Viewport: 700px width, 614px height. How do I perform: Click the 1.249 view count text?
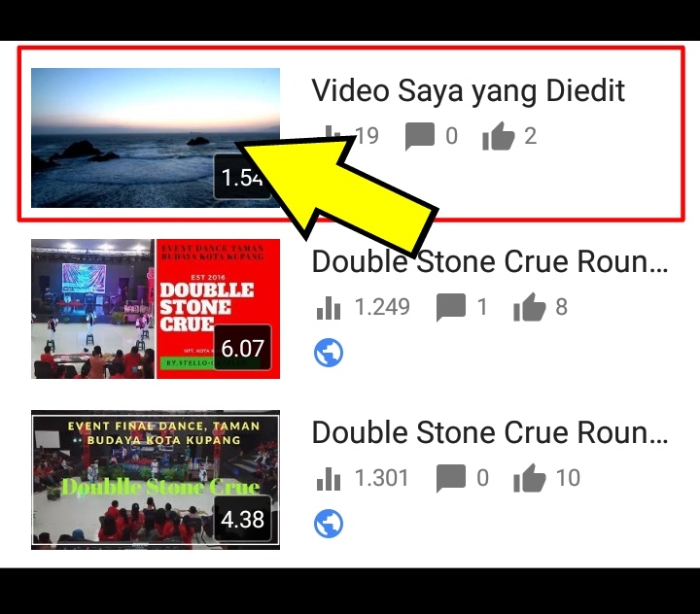[x=382, y=307]
